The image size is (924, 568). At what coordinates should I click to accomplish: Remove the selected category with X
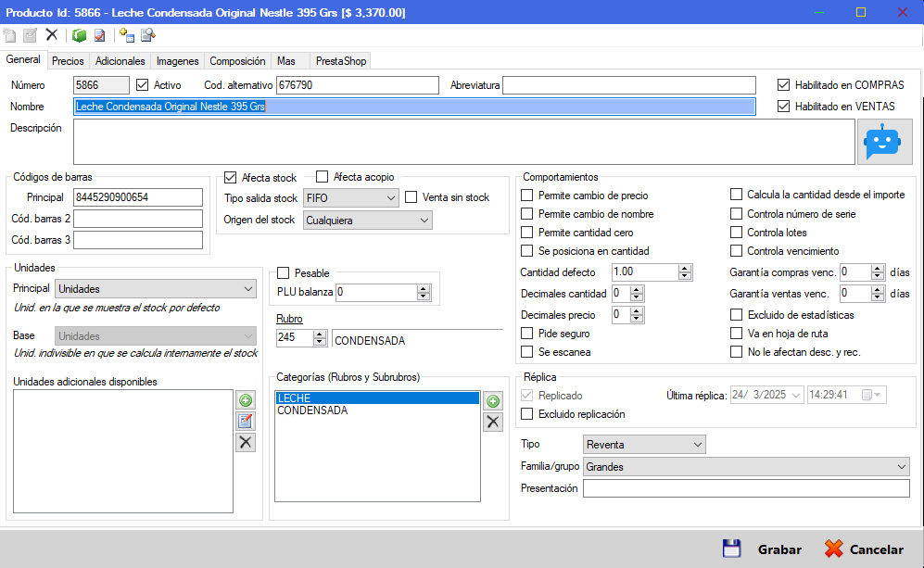tap(493, 422)
